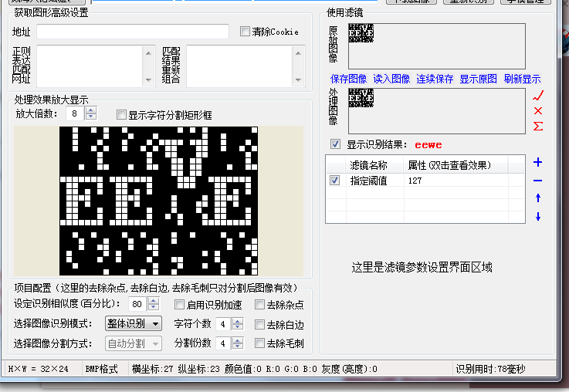Viewport: 569px width, 392px height.
Task: Click the 放大倍数 value field
Action: 75,113
